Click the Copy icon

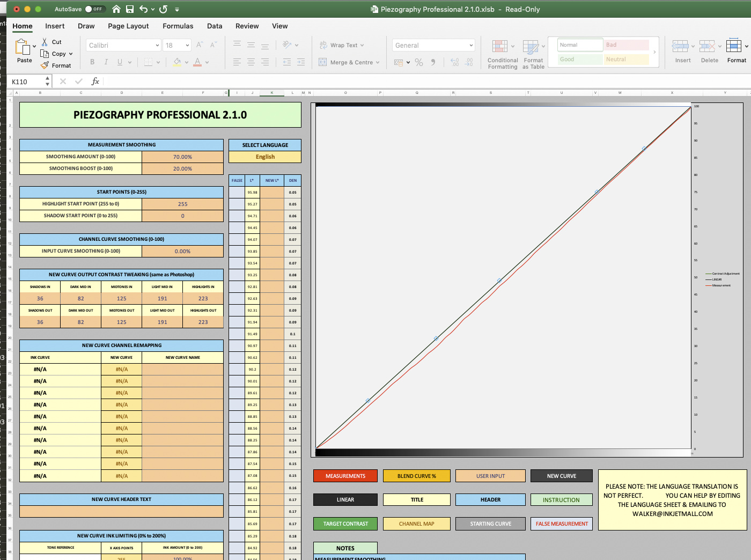(x=45, y=54)
